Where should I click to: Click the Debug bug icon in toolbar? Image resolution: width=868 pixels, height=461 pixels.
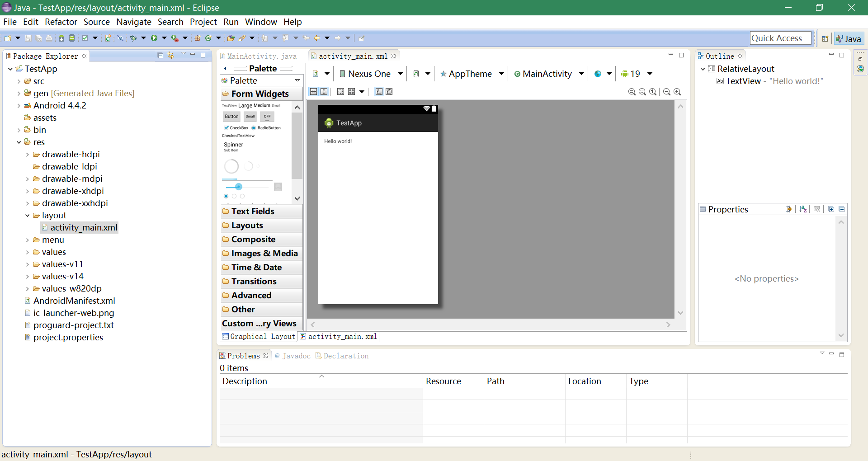pos(133,38)
